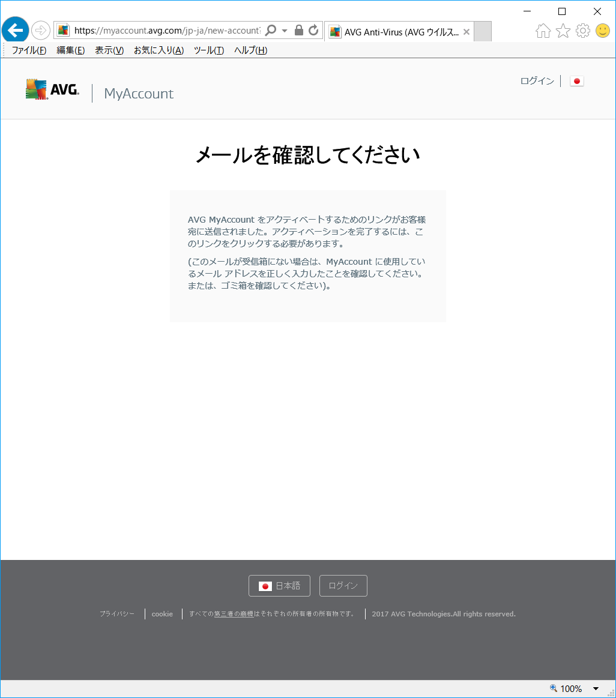Open the 編集(E) menu
This screenshot has width=616, height=698.
(x=71, y=50)
